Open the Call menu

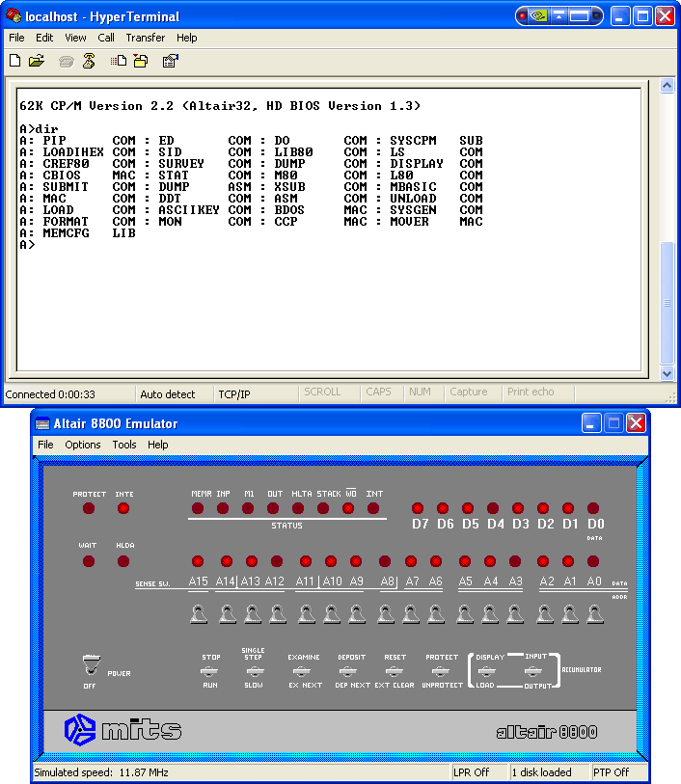[x=105, y=38]
